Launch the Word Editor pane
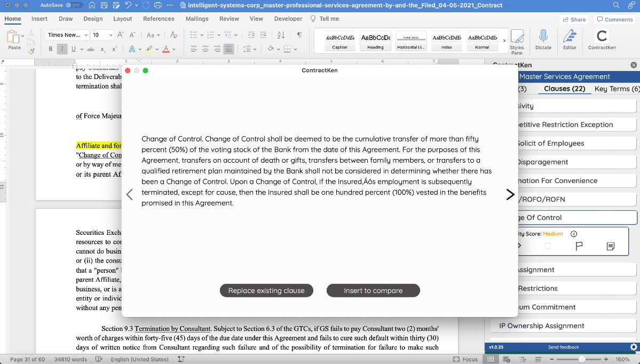640x364 pixels. (570, 42)
